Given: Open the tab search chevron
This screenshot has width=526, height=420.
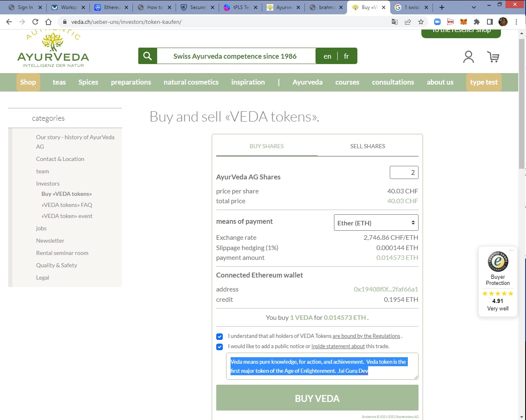Looking at the screenshot, I should [x=474, y=7].
